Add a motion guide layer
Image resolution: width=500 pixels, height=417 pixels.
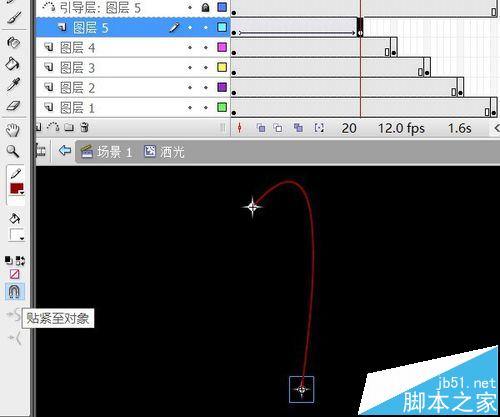(x=53, y=127)
